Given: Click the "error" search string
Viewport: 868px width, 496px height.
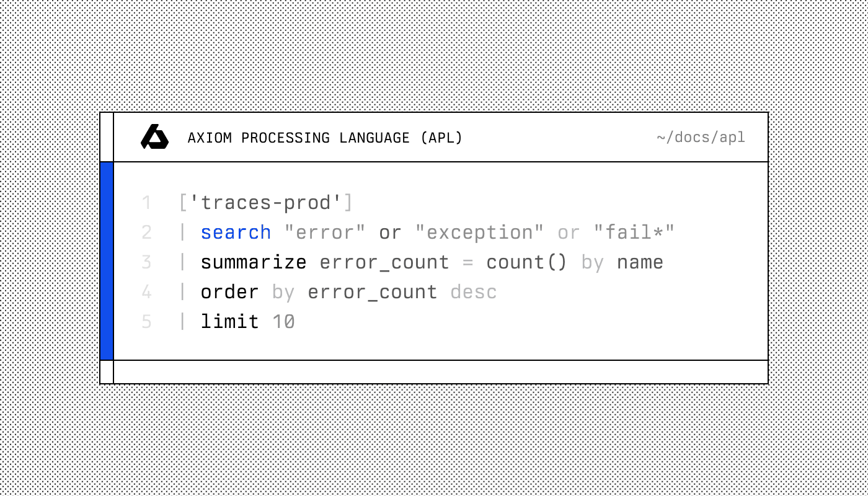Looking at the screenshot, I should [x=325, y=232].
